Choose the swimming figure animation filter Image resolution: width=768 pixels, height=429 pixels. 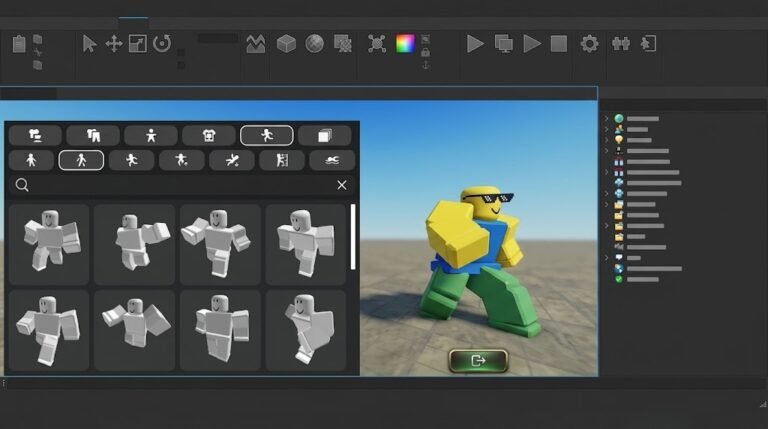(332, 160)
